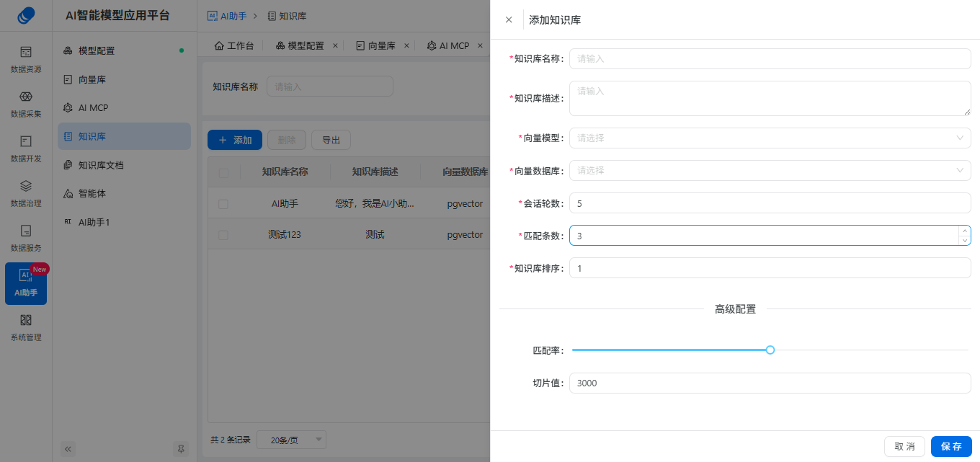This screenshot has width=980, height=462.
Task: Click 知识库 in the breadcrumb
Action: tap(287, 15)
